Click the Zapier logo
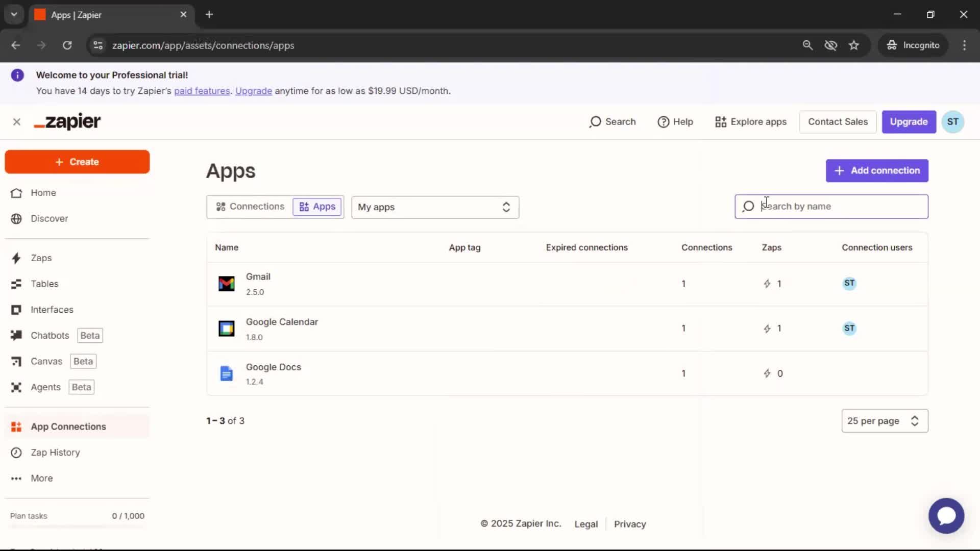The width and height of the screenshot is (980, 551). pos(67,122)
